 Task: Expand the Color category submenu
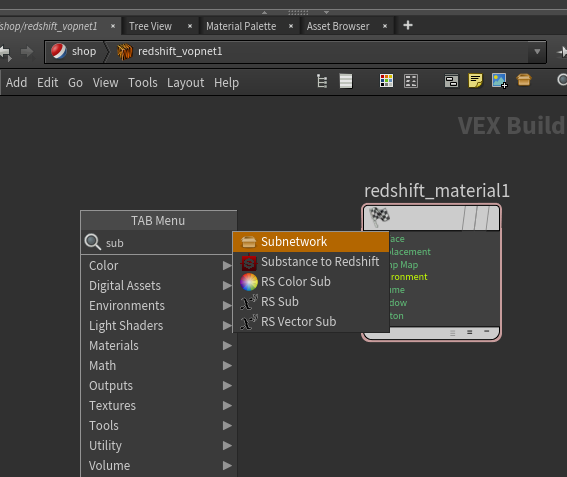pyautogui.click(x=159, y=265)
